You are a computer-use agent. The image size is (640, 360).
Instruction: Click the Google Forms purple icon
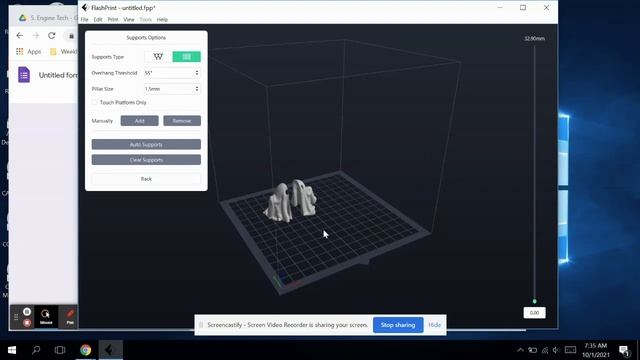click(24, 75)
